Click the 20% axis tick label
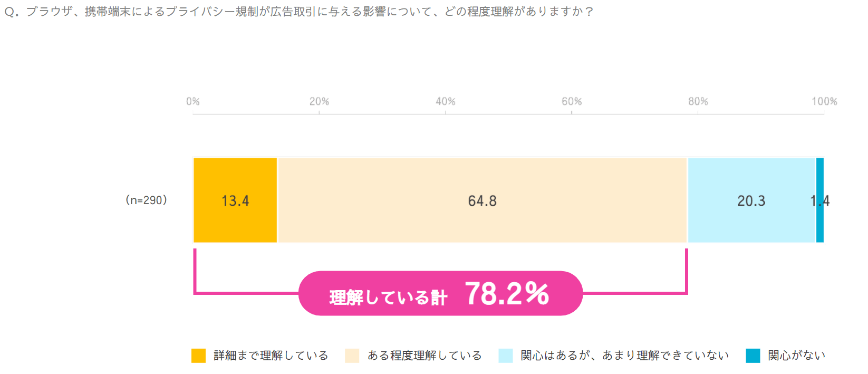 319,101
